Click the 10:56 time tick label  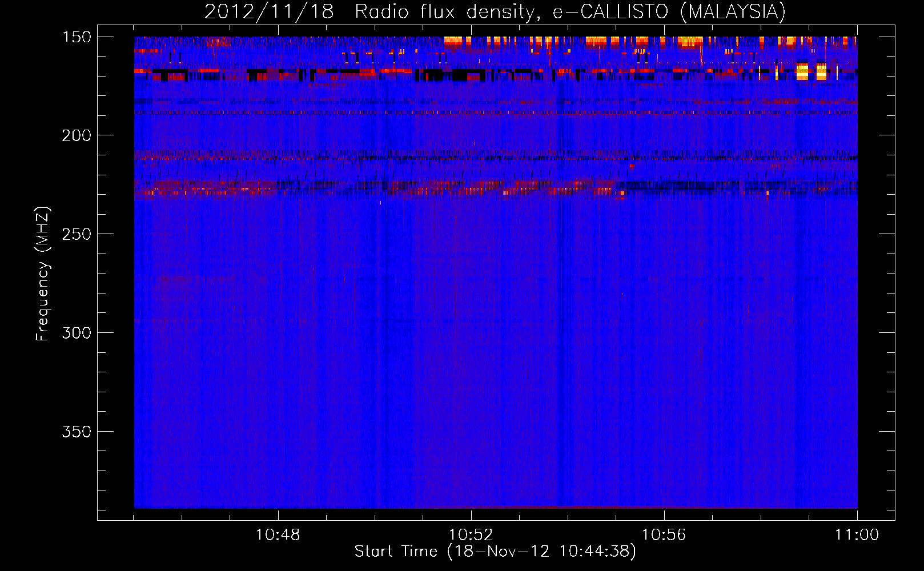(x=664, y=535)
